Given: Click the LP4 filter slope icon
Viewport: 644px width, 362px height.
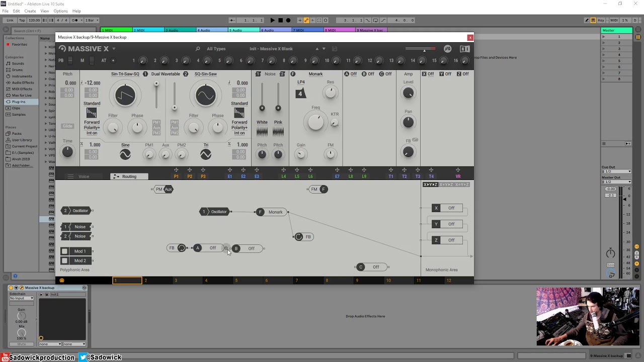Looking at the screenshot, I should 300,94.
